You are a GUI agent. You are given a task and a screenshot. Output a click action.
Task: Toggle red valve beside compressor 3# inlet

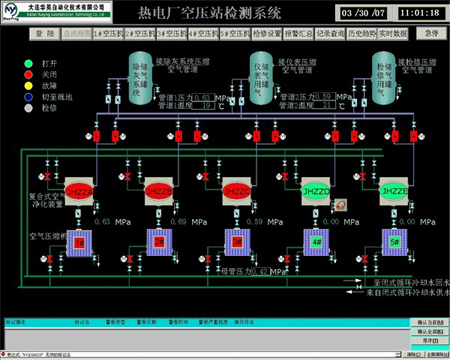pyautogui.click(x=208, y=259)
